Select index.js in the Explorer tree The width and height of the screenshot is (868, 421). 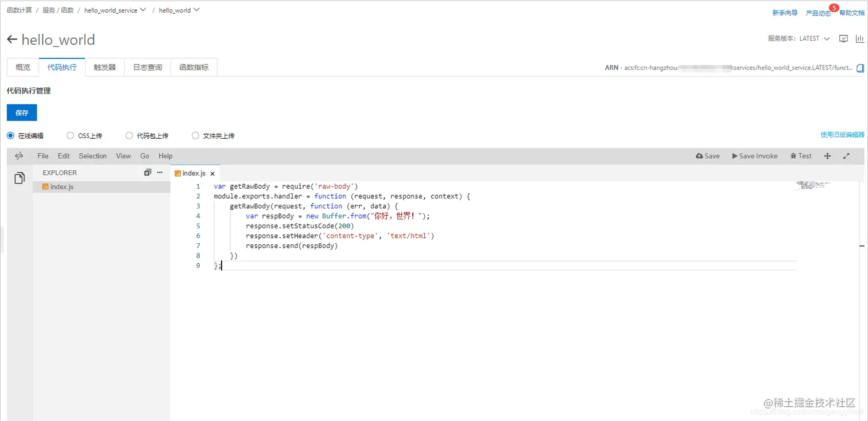(102, 187)
